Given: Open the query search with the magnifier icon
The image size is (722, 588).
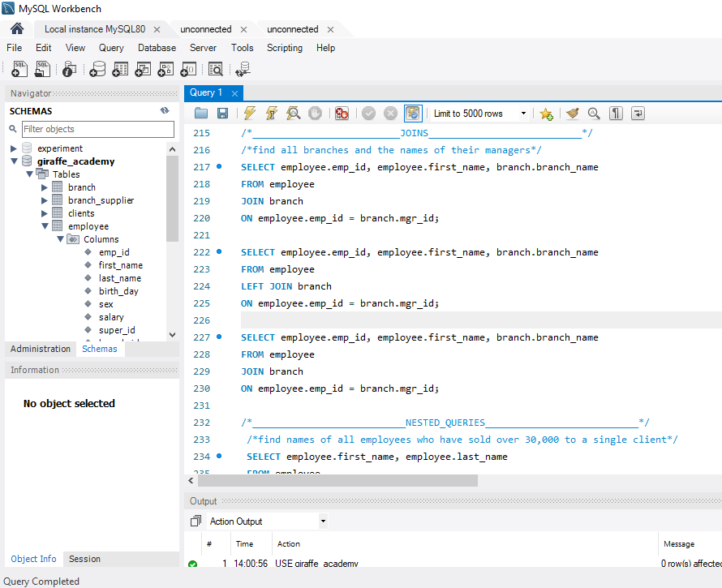Looking at the screenshot, I should [x=593, y=113].
